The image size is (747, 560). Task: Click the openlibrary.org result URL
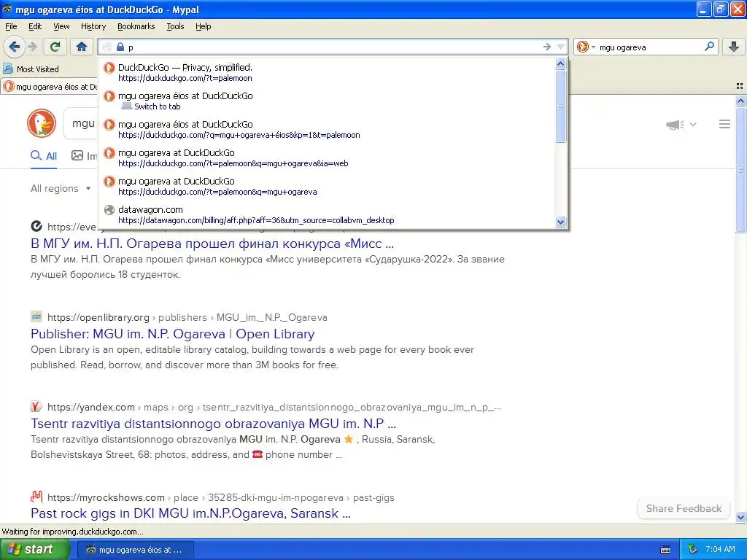tap(187, 317)
